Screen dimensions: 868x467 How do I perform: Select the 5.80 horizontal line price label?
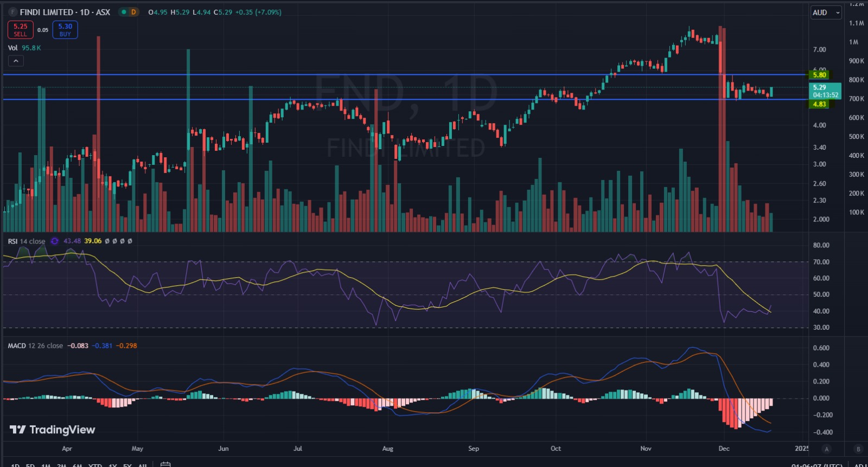pos(819,75)
